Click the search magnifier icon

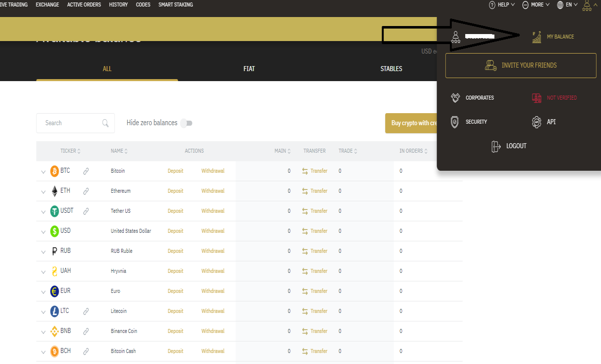coord(105,123)
